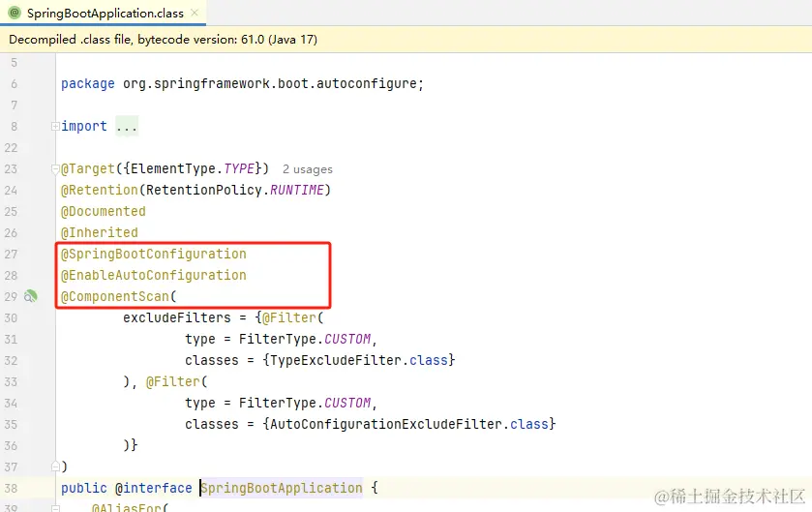Collapse the annotation block at @Target line
Screen dimensions: 812x512
pyautogui.click(x=55, y=168)
